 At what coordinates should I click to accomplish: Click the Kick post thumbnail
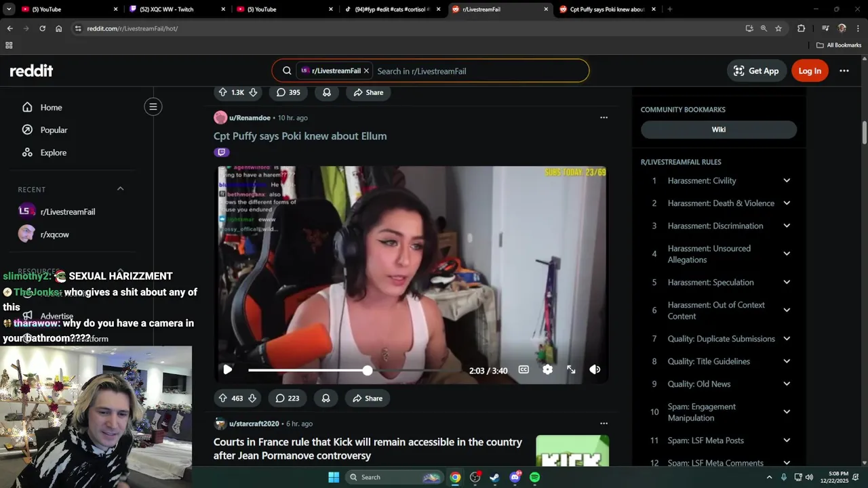572,451
